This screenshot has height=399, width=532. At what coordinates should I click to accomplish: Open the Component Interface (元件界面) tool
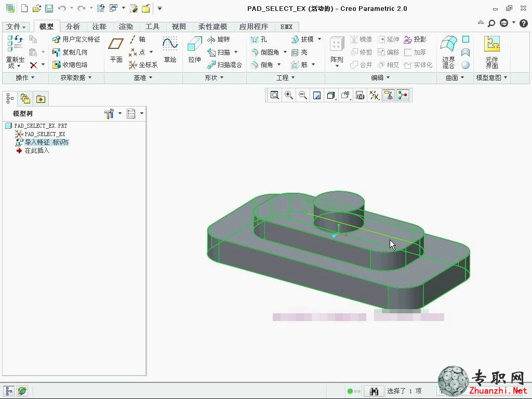[491, 52]
